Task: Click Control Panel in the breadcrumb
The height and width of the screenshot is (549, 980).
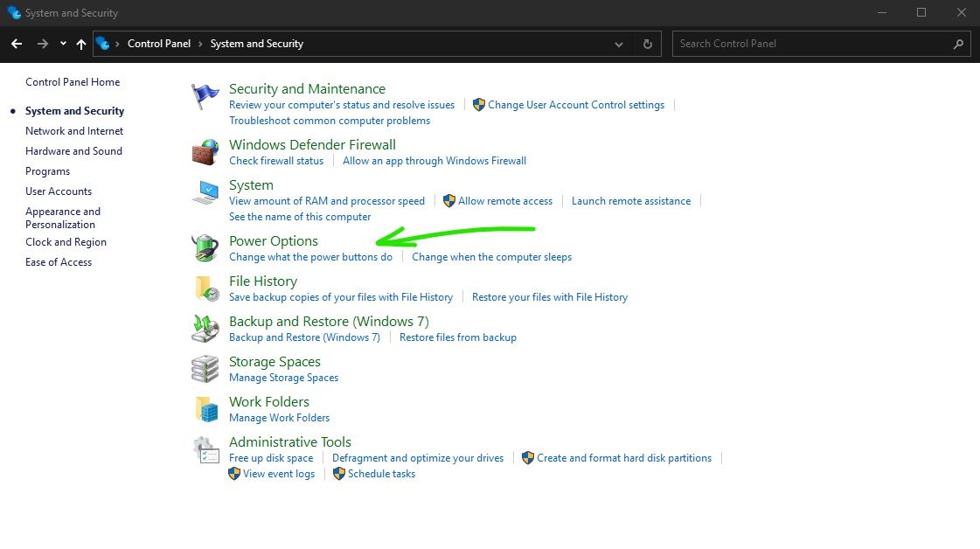Action: [x=159, y=44]
